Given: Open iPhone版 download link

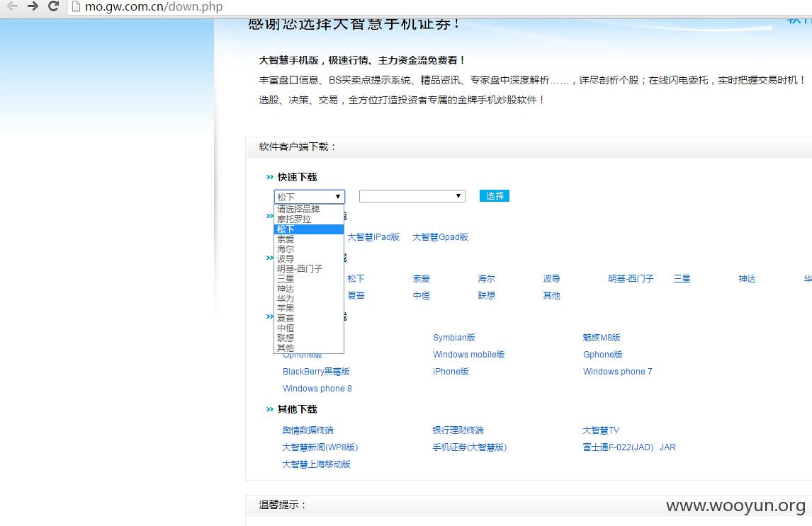Looking at the screenshot, I should [451, 372].
